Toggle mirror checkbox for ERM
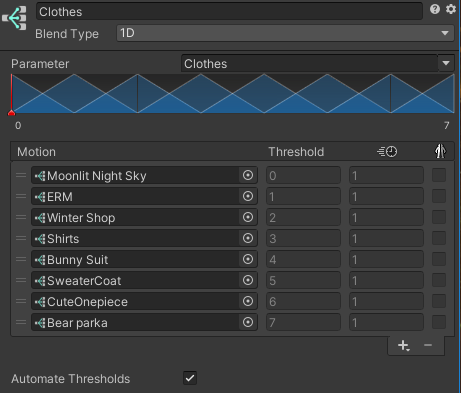This screenshot has width=461, height=393. [439, 196]
